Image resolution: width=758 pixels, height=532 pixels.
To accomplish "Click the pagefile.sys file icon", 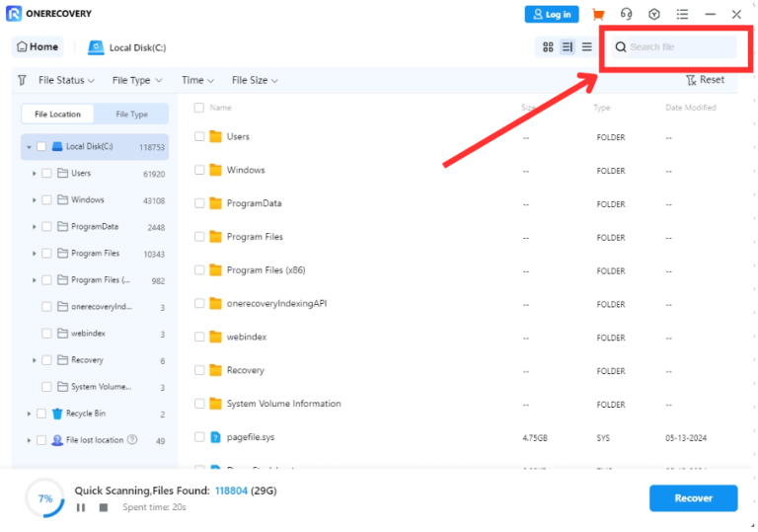I will 215,437.
